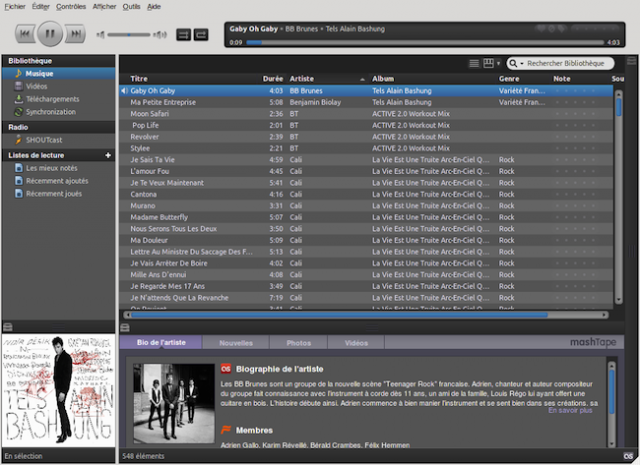Open Les mieux notés playlist
Viewport: 640px width, 465px height.
[58, 168]
